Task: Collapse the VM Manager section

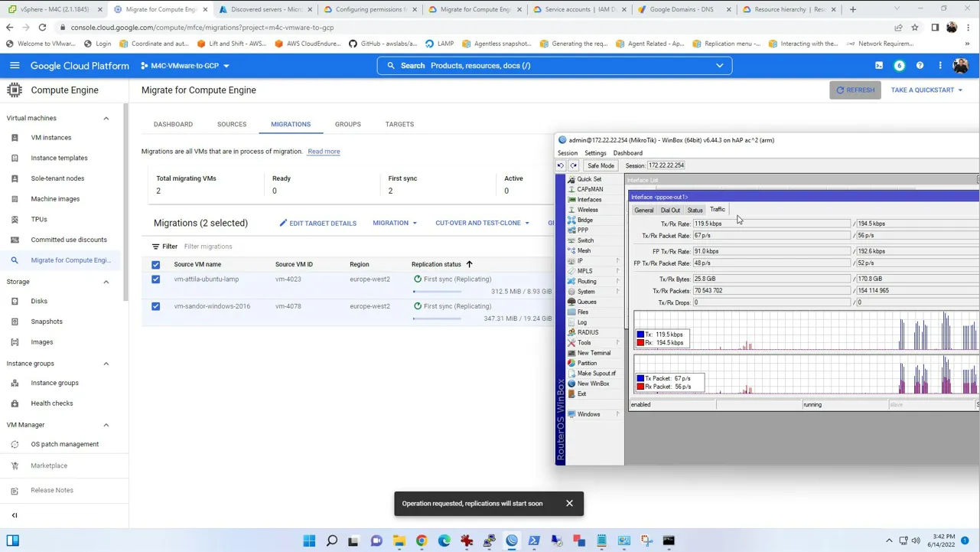Action: 106,425
